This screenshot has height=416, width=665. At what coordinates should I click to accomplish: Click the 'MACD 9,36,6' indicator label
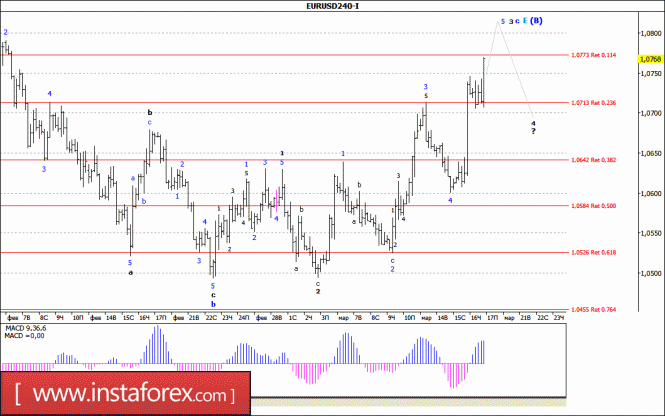(25, 328)
